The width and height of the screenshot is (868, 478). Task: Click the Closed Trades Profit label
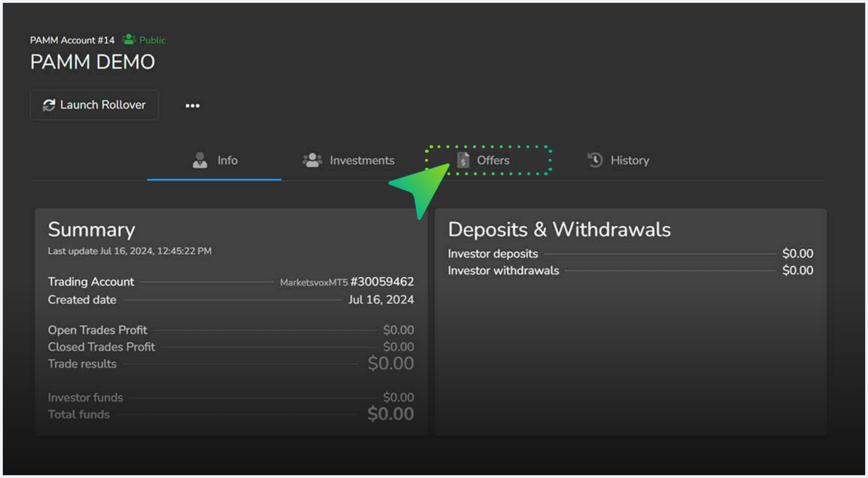coord(101,347)
